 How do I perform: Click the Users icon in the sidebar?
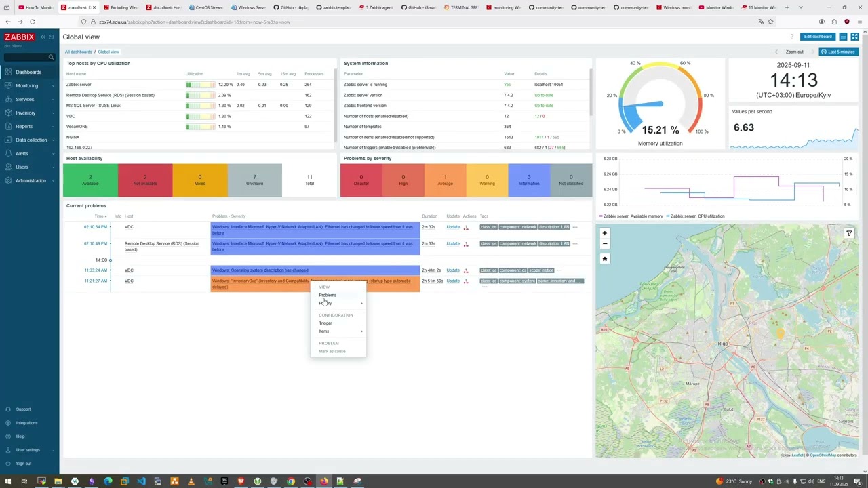9,167
